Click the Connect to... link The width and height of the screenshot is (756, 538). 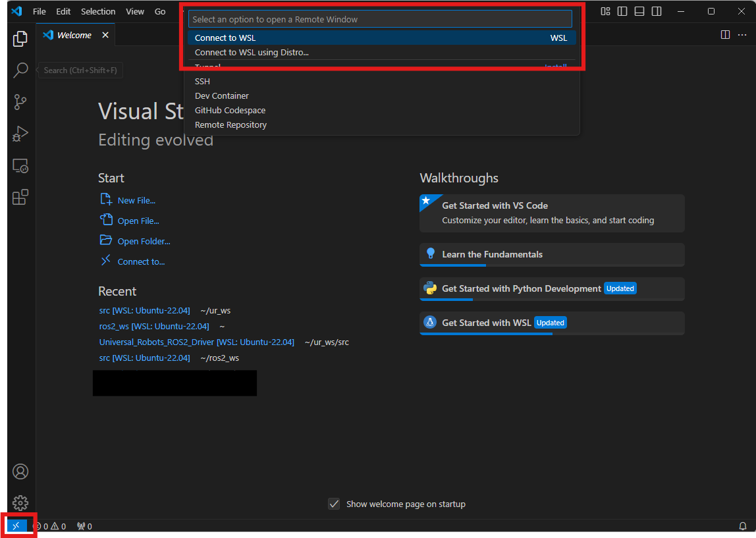coord(142,262)
